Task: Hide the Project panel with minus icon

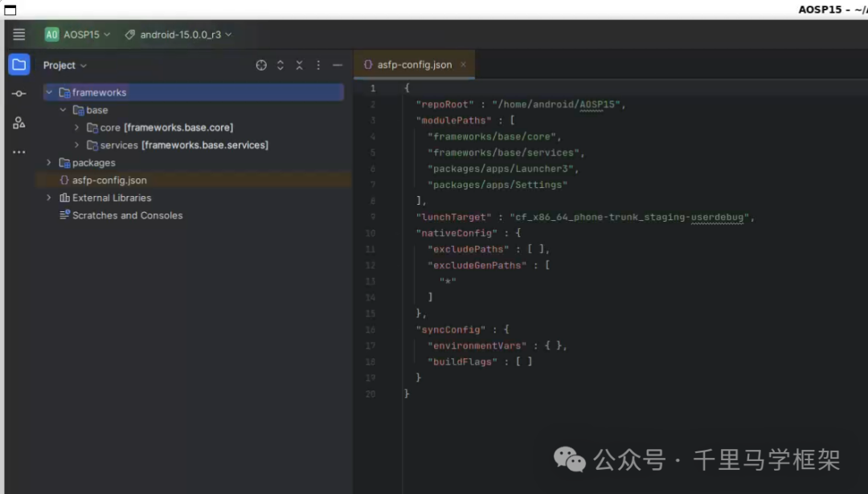Action: (338, 65)
